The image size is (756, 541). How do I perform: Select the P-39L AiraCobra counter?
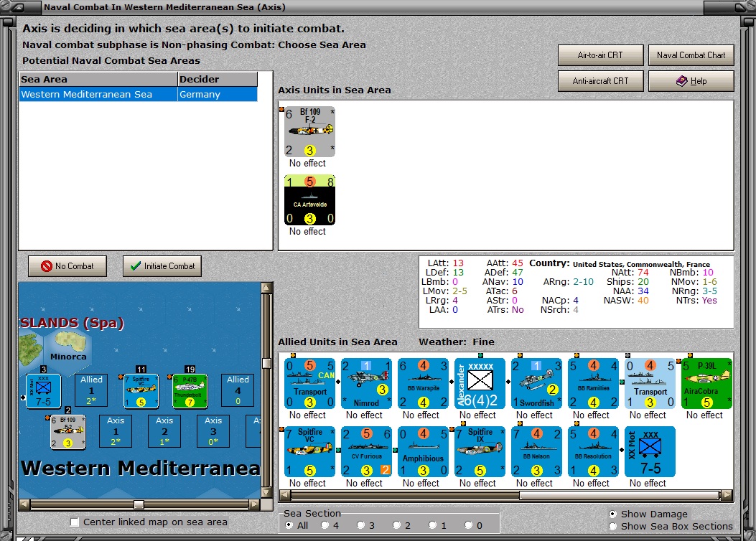pyautogui.click(x=707, y=383)
